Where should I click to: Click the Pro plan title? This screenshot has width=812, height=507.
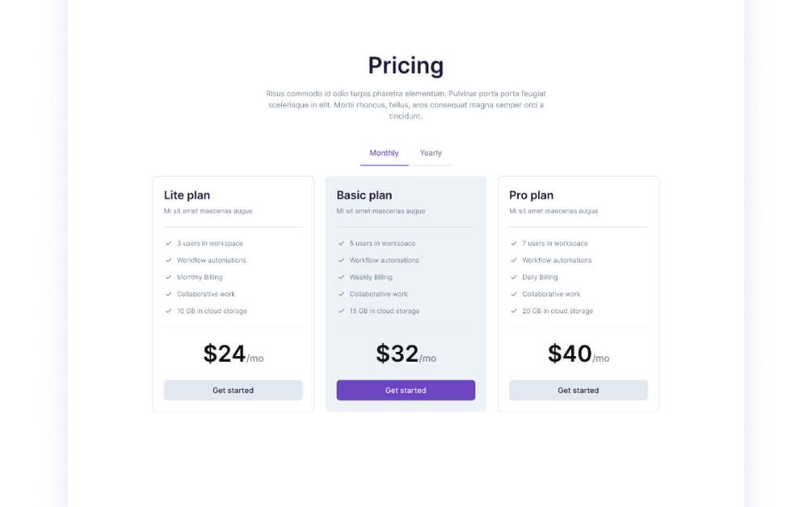(x=531, y=195)
